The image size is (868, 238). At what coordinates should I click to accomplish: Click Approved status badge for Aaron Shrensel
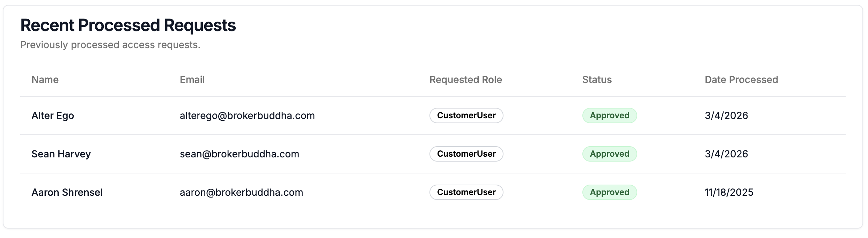click(610, 192)
